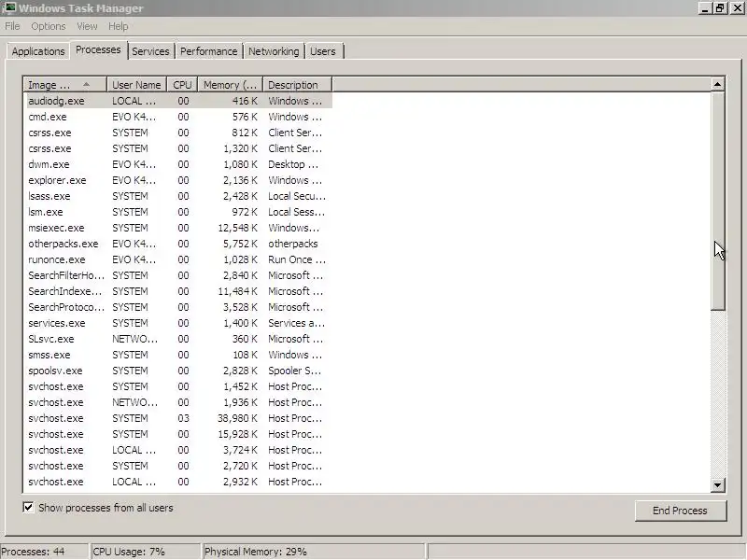Click Processes: 44 in status bar

(34, 552)
